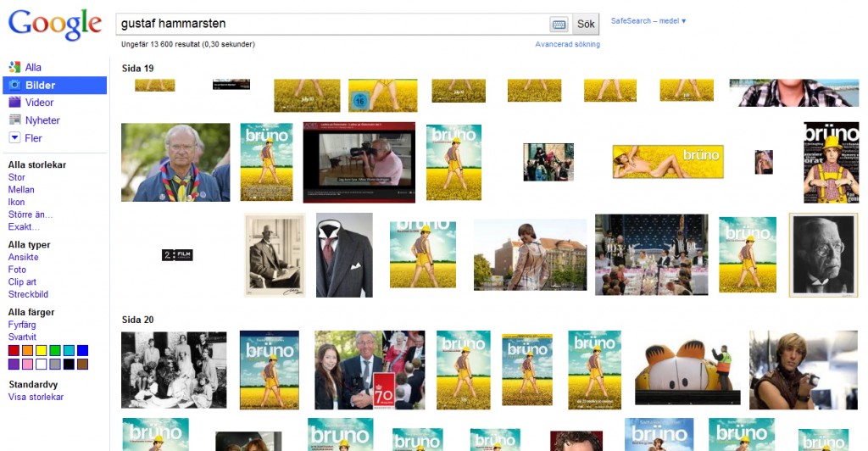This screenshot has height=451, width=868.
Task: Filter by size Stor
Action: tap(17, 178)
